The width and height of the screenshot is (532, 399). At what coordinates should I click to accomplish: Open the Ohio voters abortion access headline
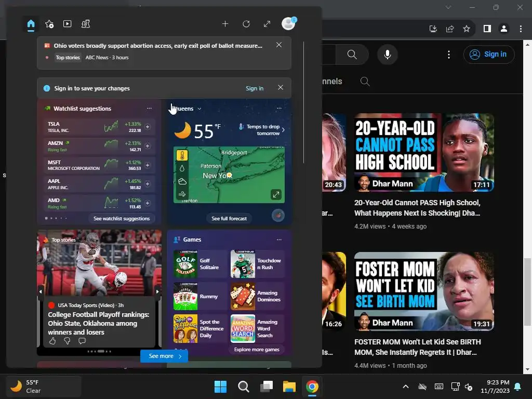click(158, 46)
